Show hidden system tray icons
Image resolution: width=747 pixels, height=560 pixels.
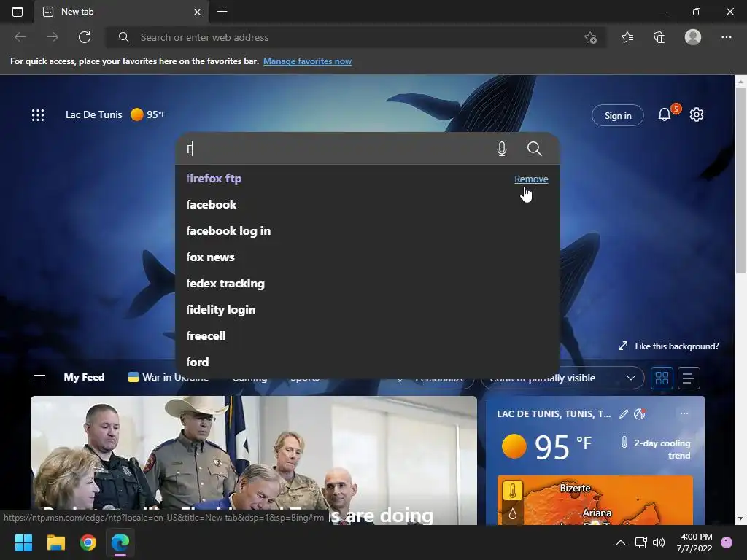point(620,542)
